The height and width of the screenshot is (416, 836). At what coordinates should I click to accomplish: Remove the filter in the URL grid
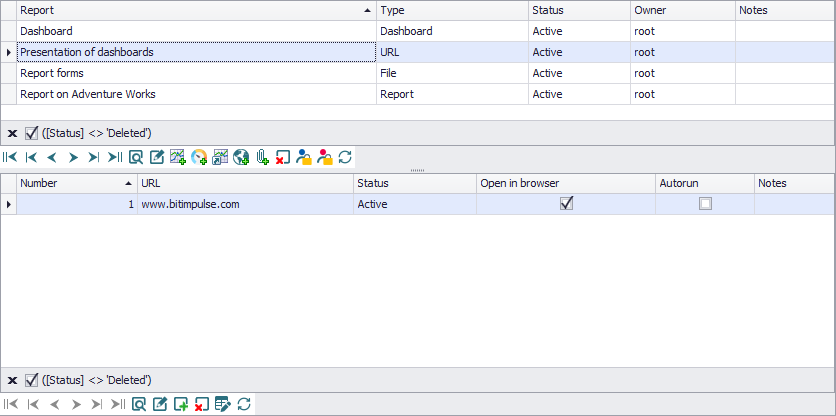tap(13, 380)
